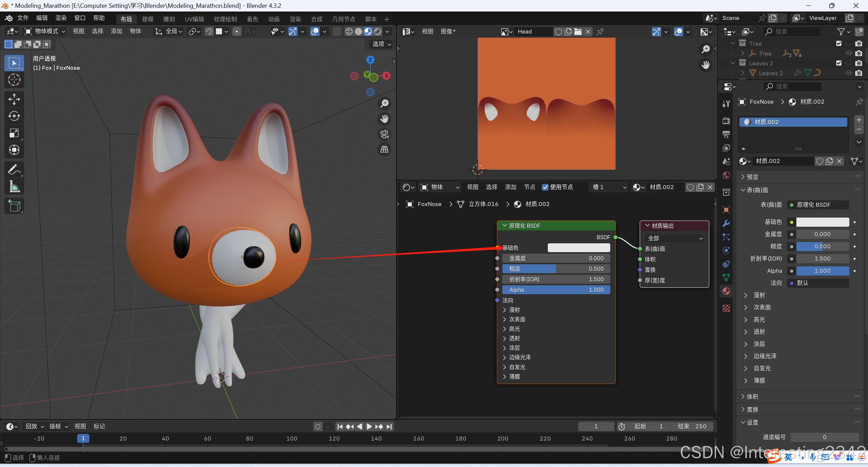Open the Modifiers wrench properties tab
This screenshot has width=868, height=467.
tap(726, 223)
